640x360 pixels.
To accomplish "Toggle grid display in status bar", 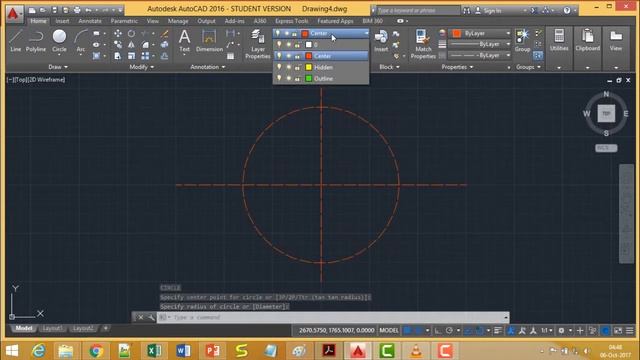I will point(407,330).
